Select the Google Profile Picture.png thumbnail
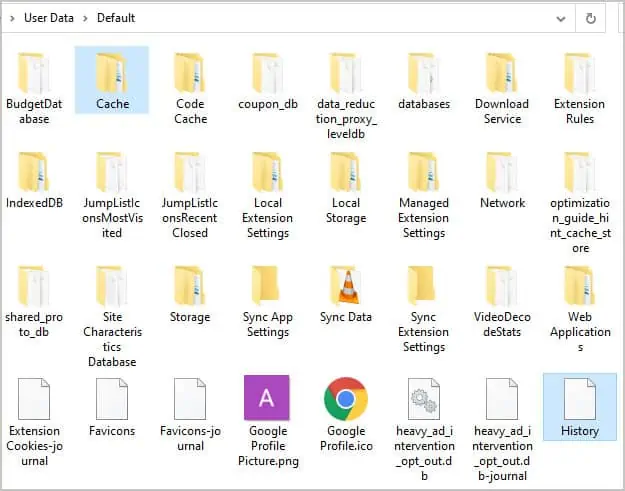This screenshot has width=625, height=491. coord(267,397)
